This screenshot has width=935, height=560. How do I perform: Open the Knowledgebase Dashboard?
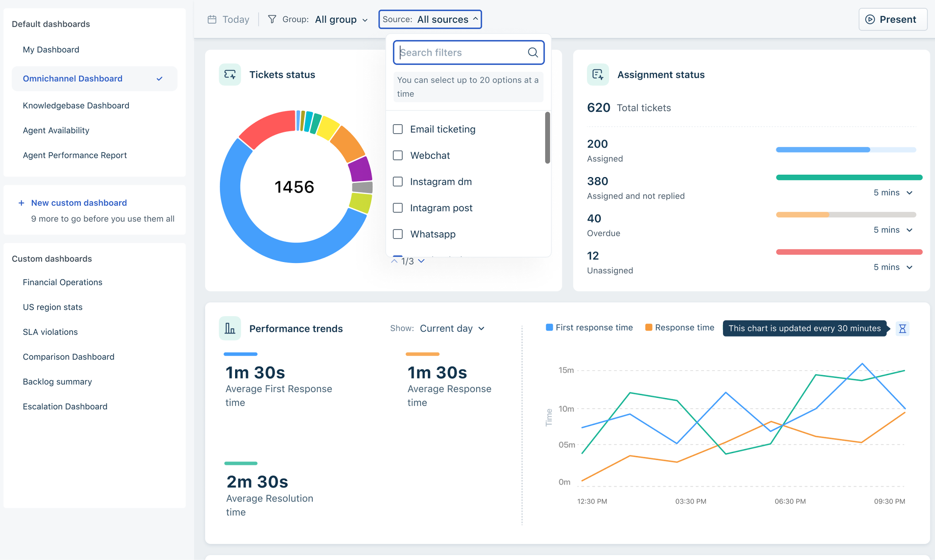coord(76,105)
